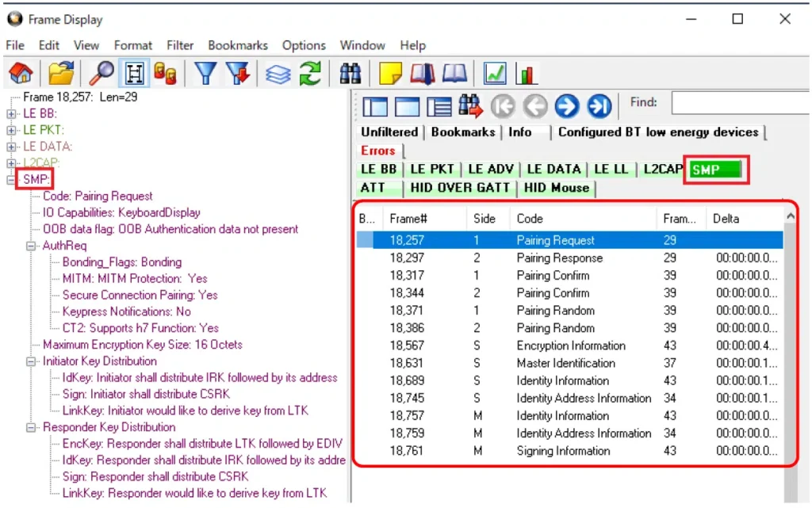
Task: Click the blue funnel filter icon
Action: 205,74
